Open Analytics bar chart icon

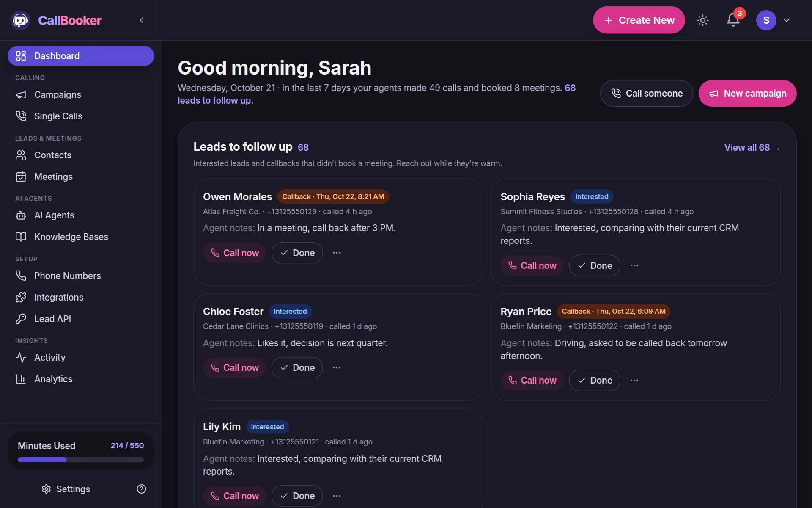pyautogui.click(x=21, y=379)
